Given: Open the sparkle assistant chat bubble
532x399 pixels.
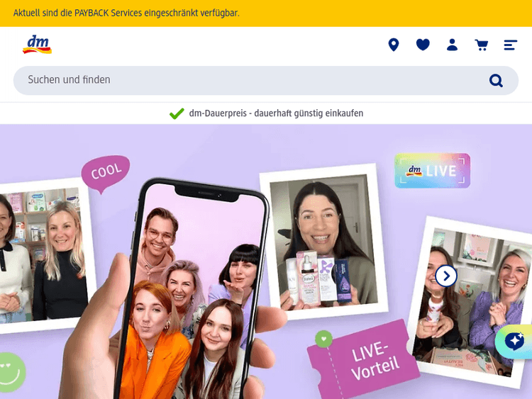Looking at the screenshot, I should coord(514,341).
